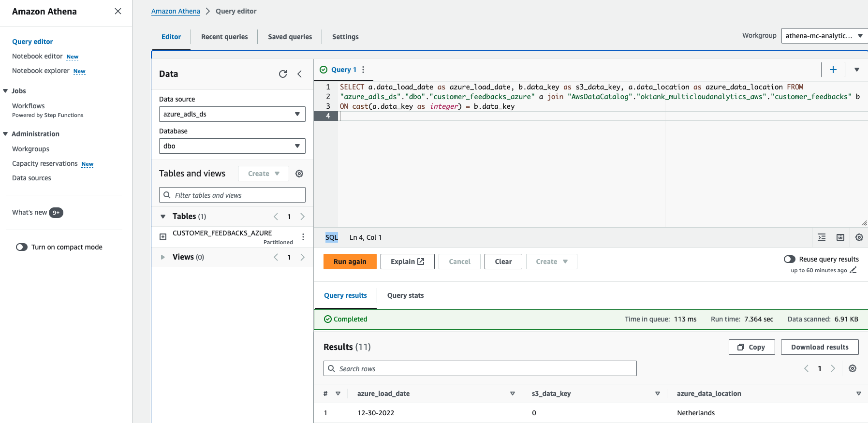Image resolution: width=868 pixels, height=423 pixels.
Task: Open the keyboard shortcuts icon in editor
Action: 840,237
